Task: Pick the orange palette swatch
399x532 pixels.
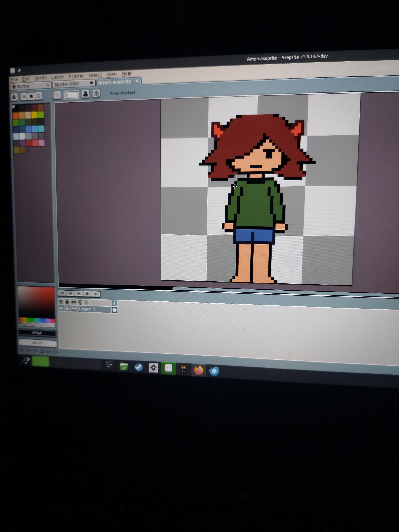Action: [x=16, y=116]
